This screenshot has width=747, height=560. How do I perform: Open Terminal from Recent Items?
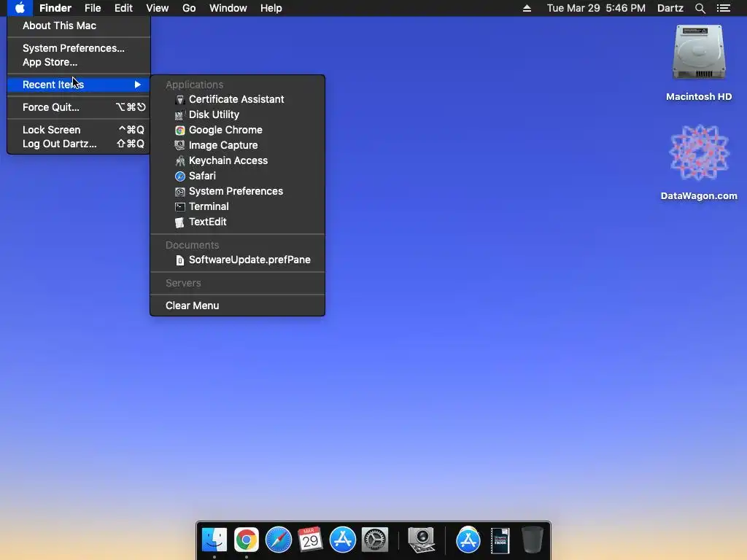(x=237, y=206)
